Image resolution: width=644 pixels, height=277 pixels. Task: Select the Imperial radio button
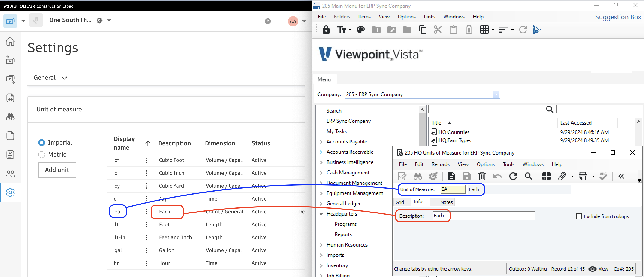click(41, 142)
